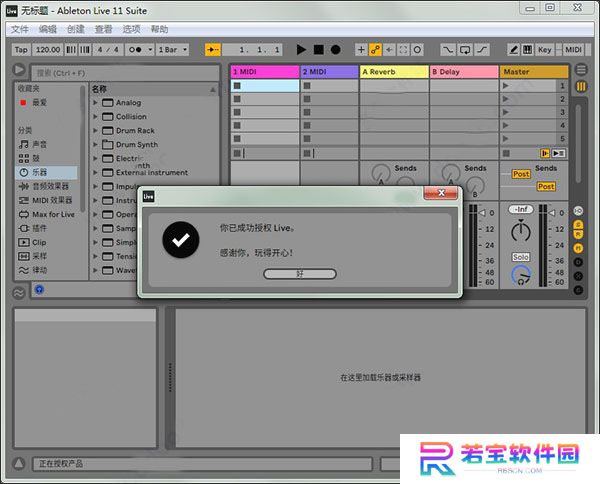This screenshot has width=600, height=484.
Task: Expand the Drum Synth folder
Action: coord(95,144)
